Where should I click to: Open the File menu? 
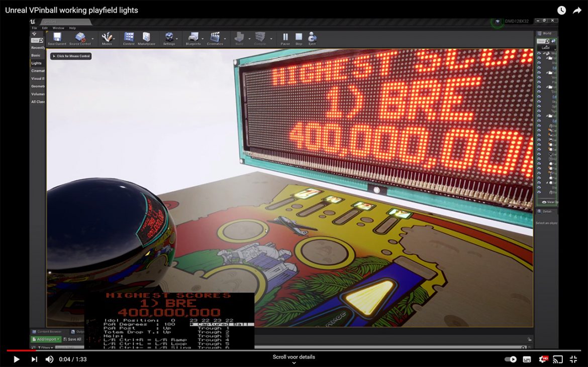tap(35, 28)
